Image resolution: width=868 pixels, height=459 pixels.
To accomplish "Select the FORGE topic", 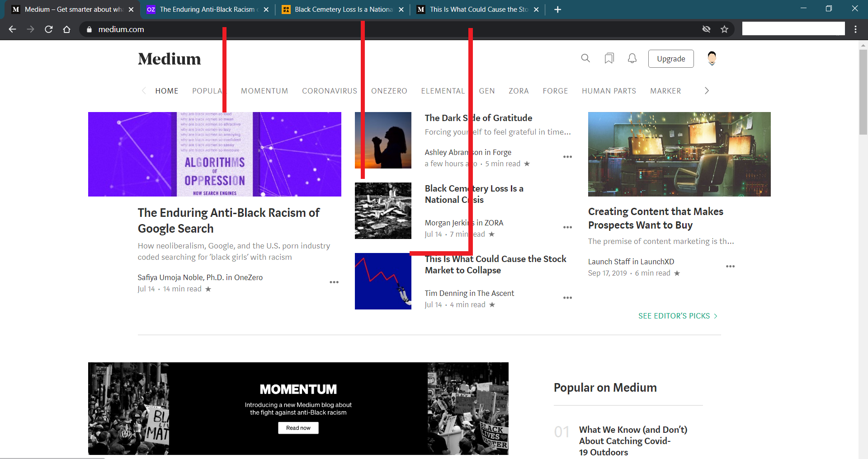I will [x=555, y=91].
